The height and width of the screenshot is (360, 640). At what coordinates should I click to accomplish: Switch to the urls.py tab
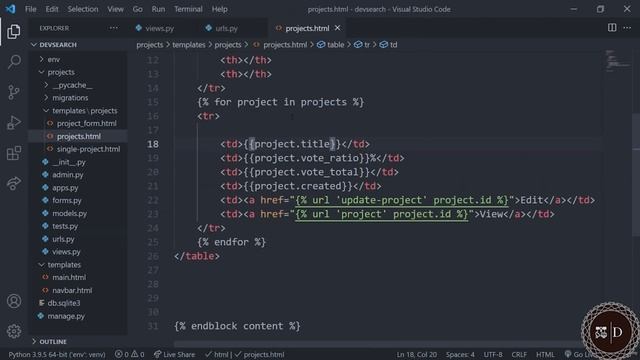coord(226,28)
